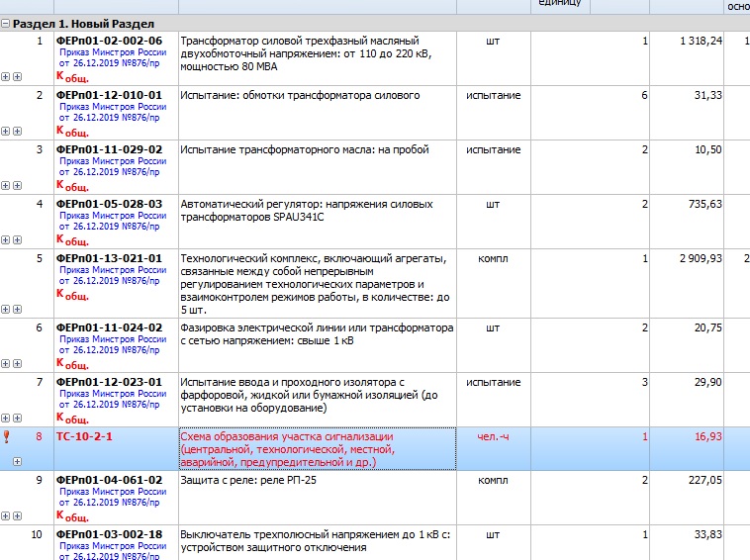
Task: Select code cell ФЕРп01-11-024-02
Action: tap(109, 328)
